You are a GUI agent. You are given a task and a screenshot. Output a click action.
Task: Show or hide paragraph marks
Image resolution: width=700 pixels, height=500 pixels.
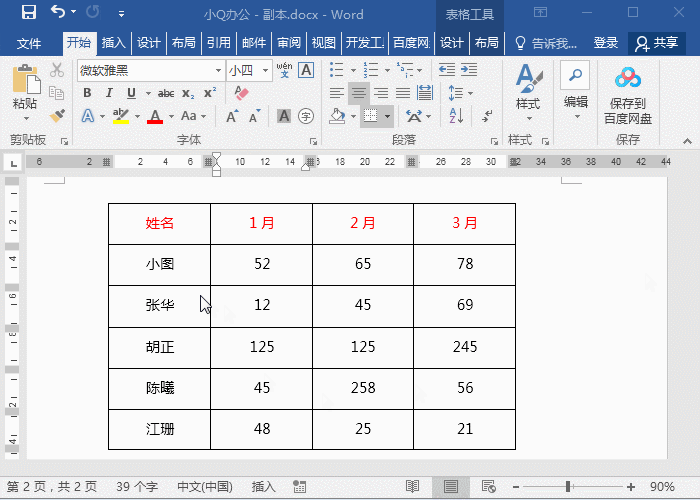tap(488, 116)
